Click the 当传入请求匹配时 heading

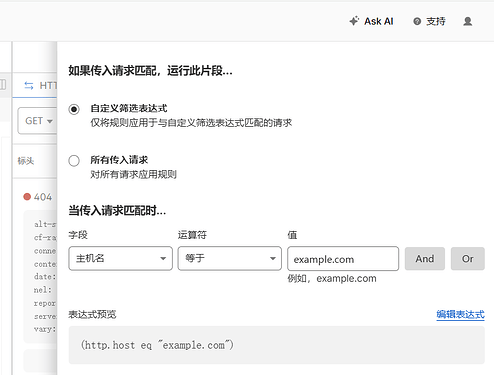[x=117, y=211]
